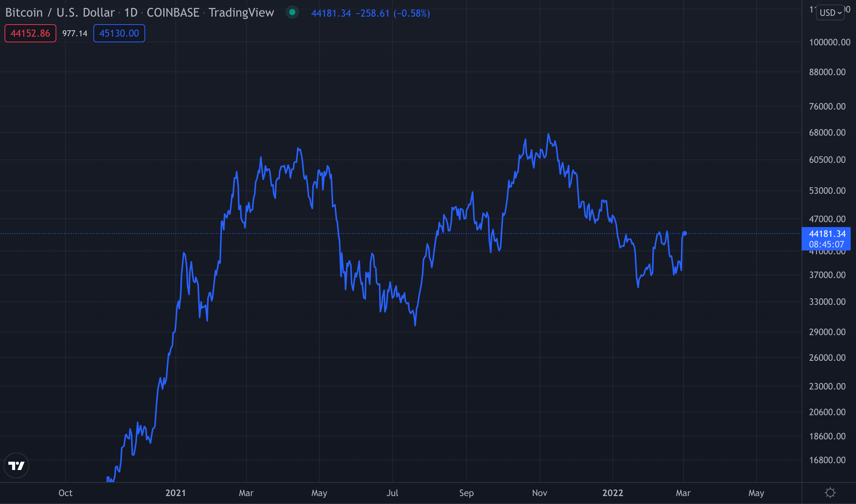The height and width of the screenshot is (504, 856).
Task: Click the COINBASE exchange label
Action: [x=173, y=12]
